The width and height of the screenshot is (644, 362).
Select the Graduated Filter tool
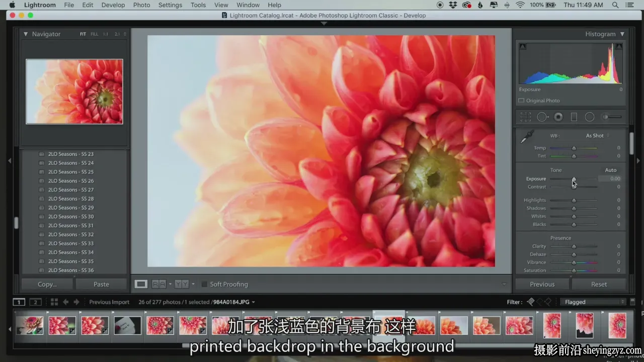574,117
